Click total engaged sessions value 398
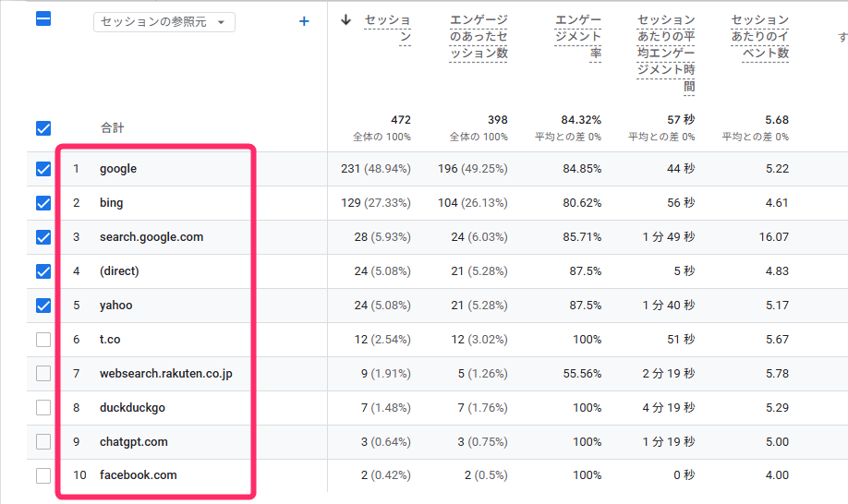 click(498, 120)
